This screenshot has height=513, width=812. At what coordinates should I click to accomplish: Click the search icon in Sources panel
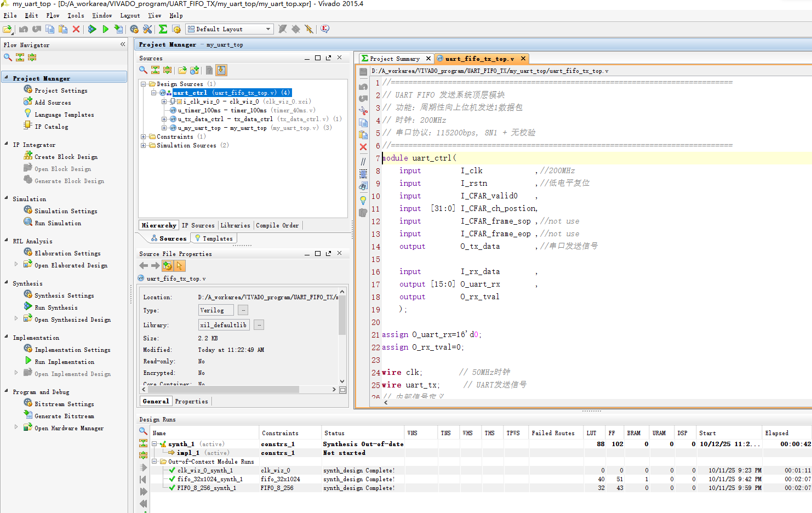[x=143, y=70]
